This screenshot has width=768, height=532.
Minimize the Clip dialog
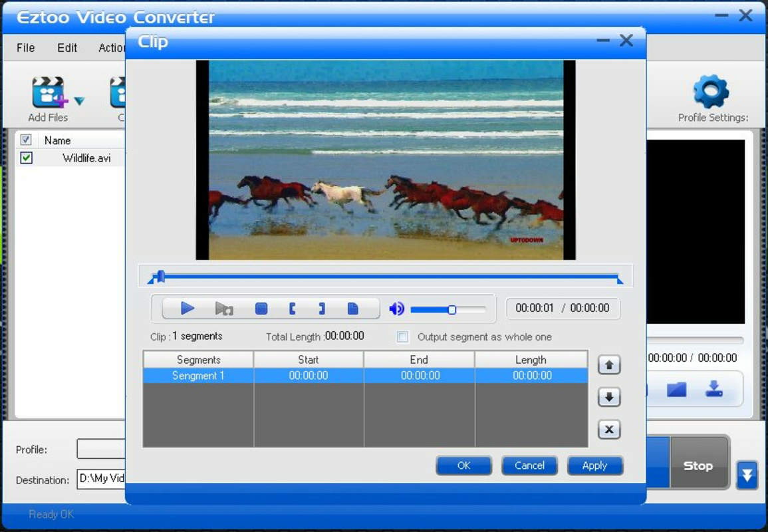(604, 40)
